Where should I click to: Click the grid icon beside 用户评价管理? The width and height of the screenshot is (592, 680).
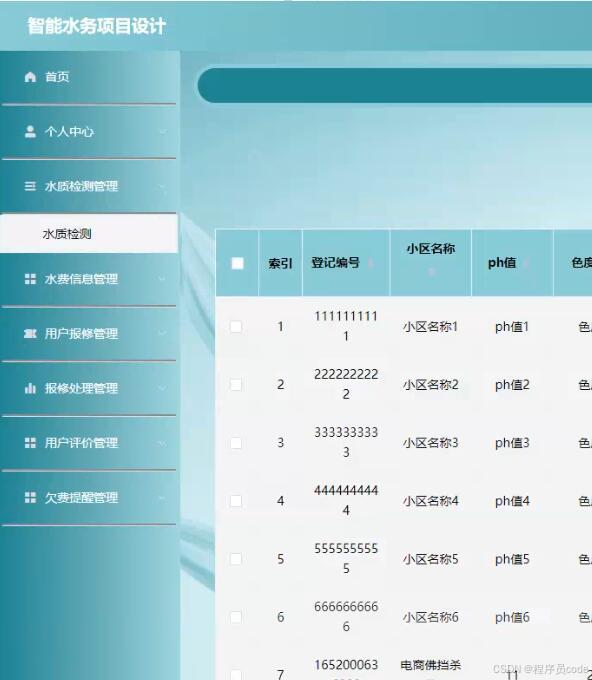point(30,443)
